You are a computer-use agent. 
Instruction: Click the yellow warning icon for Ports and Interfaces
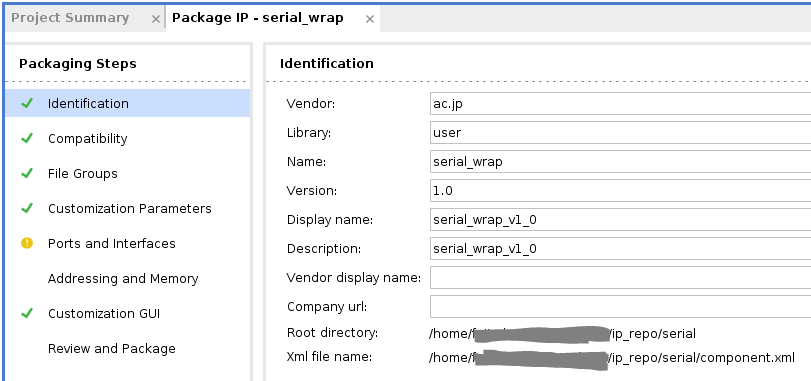(27, 243)
